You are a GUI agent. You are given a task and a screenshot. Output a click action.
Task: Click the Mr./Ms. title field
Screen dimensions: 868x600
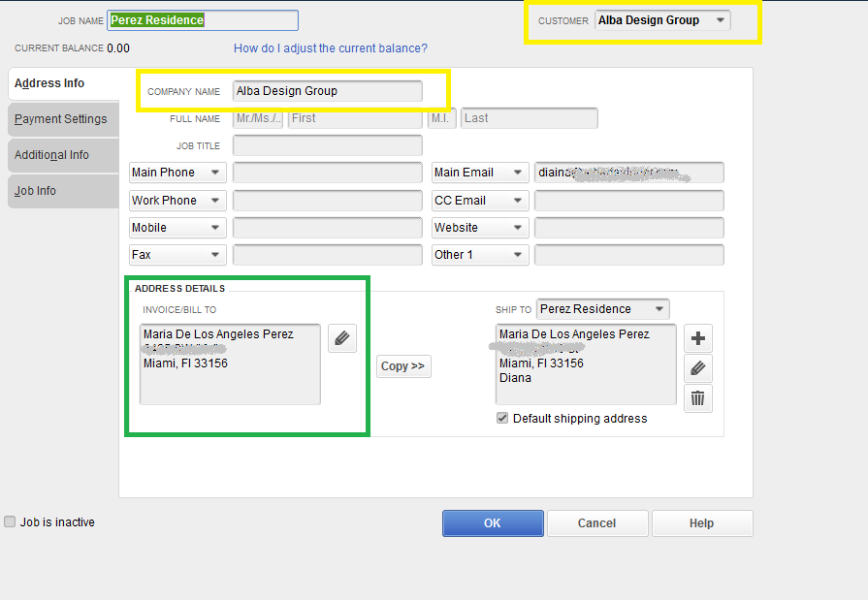(x=258, y=118)
